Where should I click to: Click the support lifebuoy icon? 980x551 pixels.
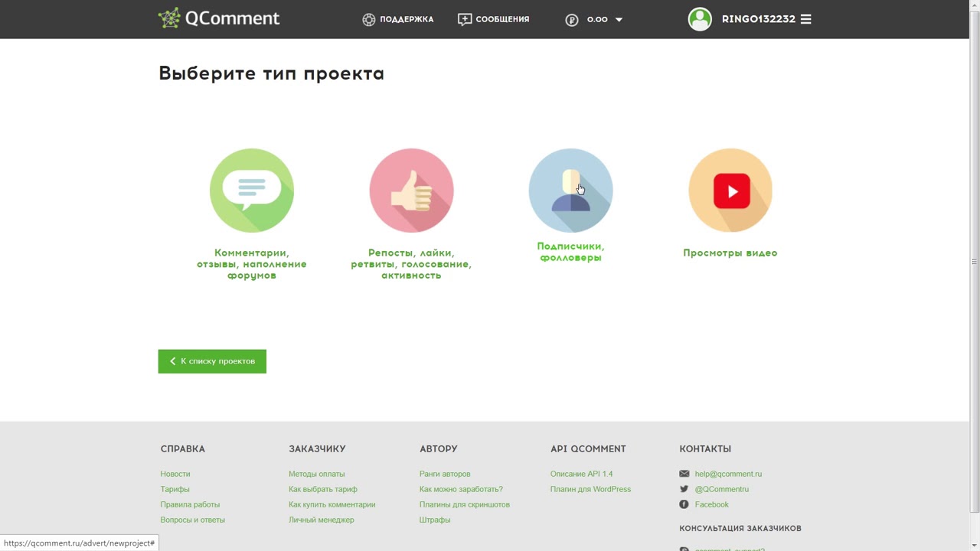(369, 20)
